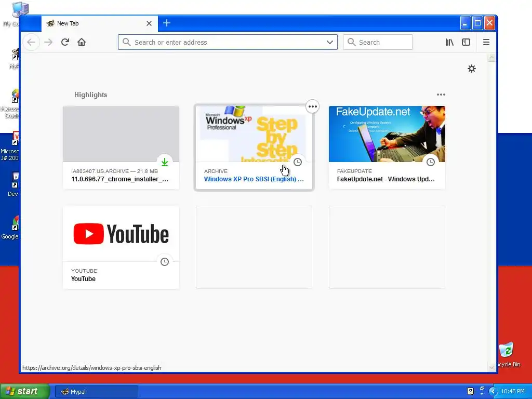532x399 pixels.
Task: Open the Library bookshelf icon
Action: (x=449, y=42)
